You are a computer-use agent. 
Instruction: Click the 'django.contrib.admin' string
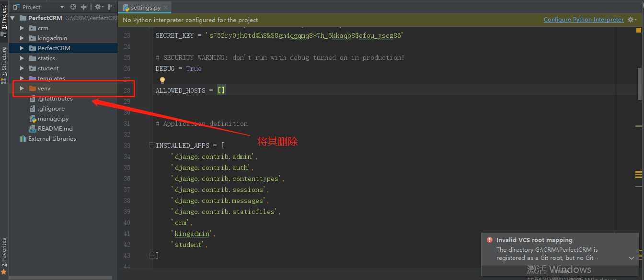(x=214, y=157)
